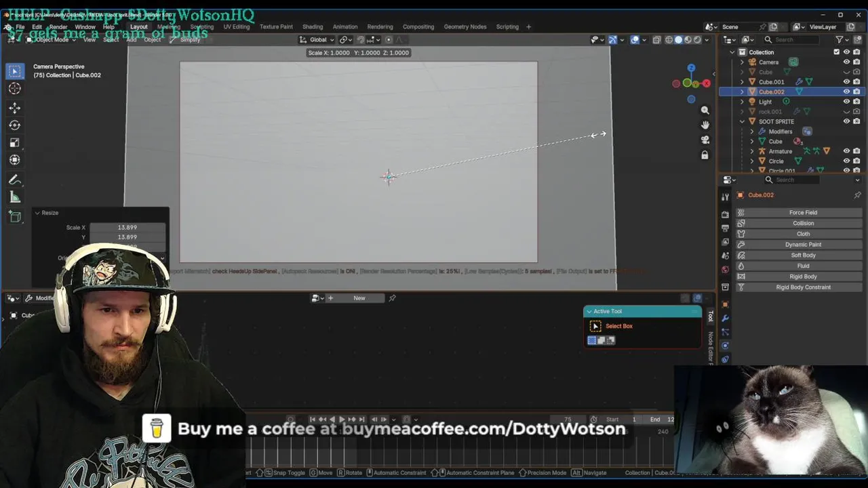Switch to the UV Editing workspace tab
The height and width of the screenshot is (488, 868).
(x=237, y=26)
